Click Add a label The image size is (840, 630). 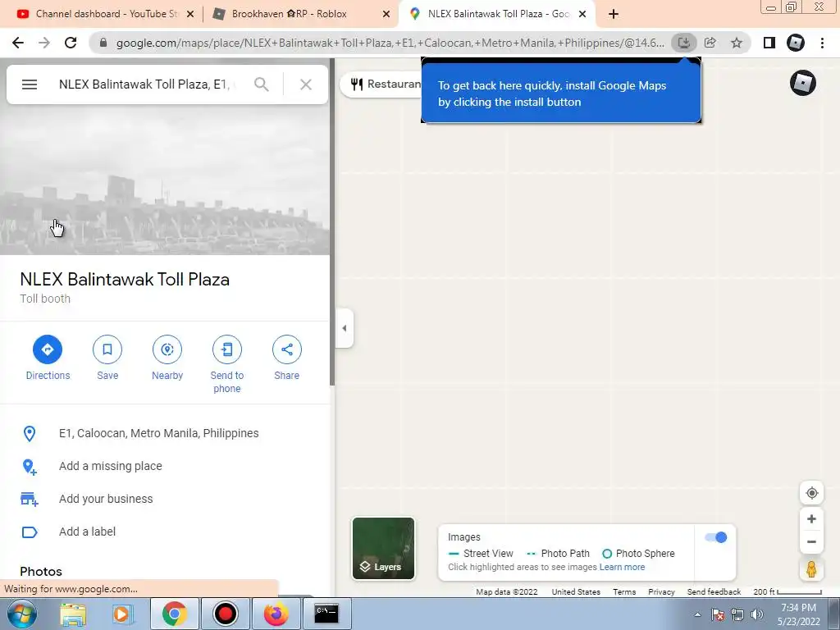click(87, 532)
